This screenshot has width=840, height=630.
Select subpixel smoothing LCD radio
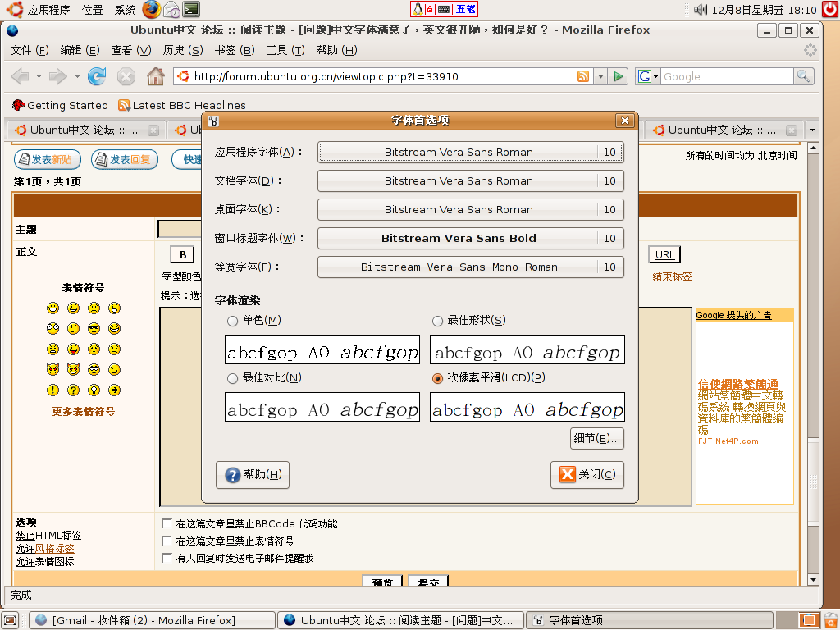tap(438, 378)
